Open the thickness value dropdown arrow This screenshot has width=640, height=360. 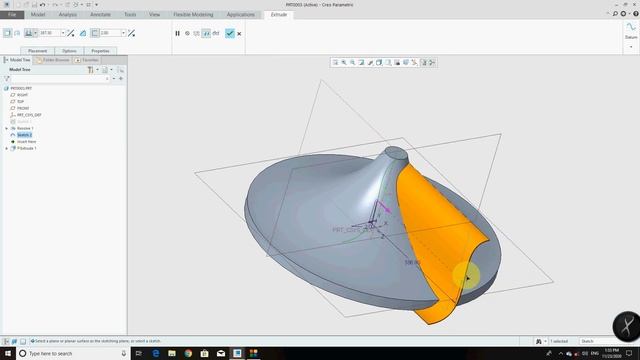click(x=123, y=33)
